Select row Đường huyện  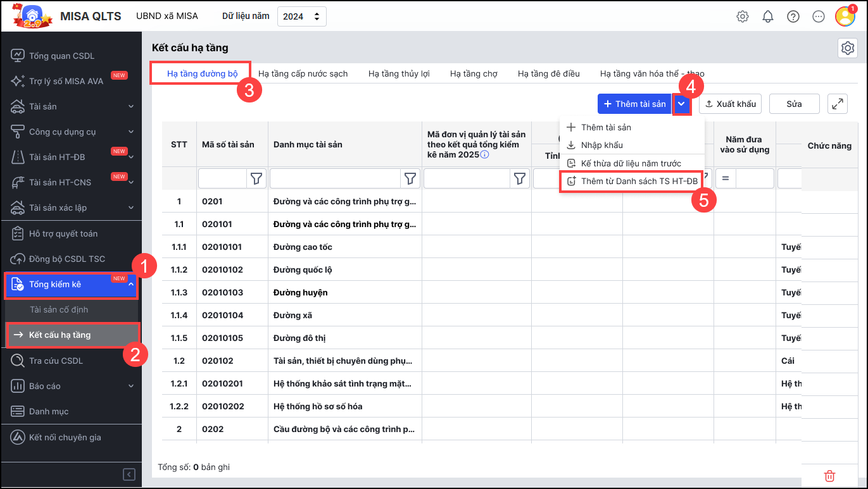pyautogui.click(x=481, y=292)
